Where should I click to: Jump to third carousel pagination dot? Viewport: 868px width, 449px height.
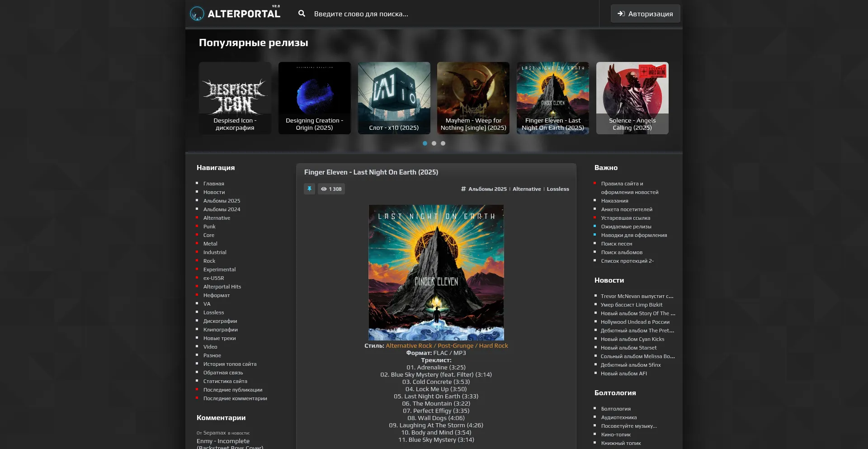click(x=443, y=143)
